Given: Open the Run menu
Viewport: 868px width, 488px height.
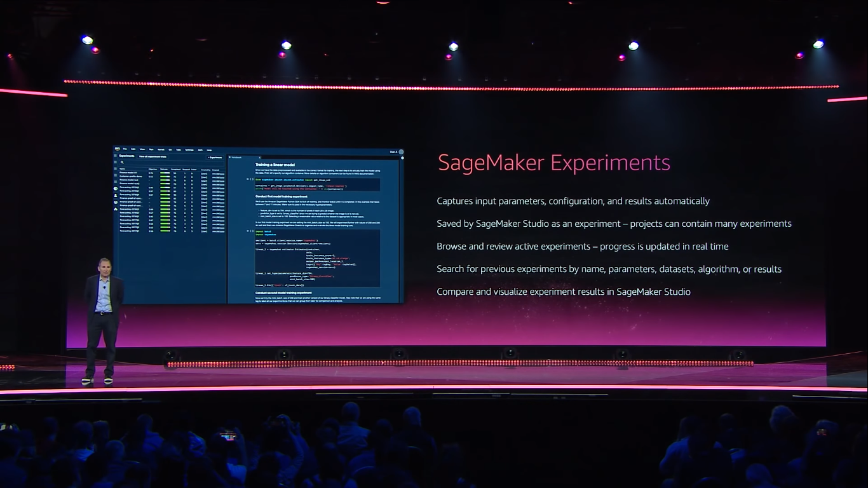Looking at the screenshot, I should pyautogui.click(x=151, y=149).
